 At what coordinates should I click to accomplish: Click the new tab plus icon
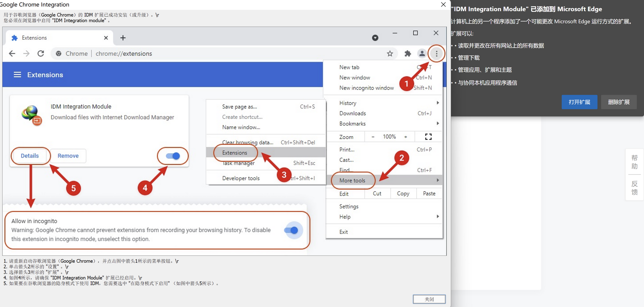pyautogui.click(x=123, y=38)
